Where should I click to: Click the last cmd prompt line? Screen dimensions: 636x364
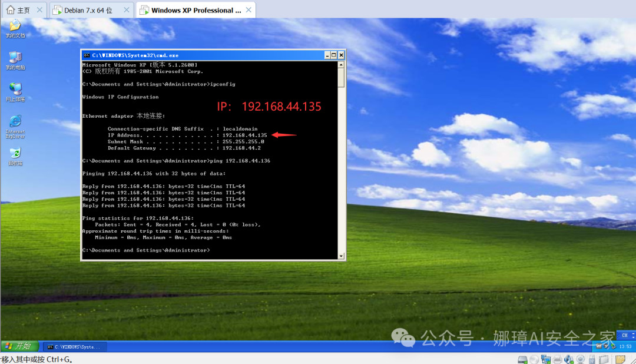click(146, 250)
